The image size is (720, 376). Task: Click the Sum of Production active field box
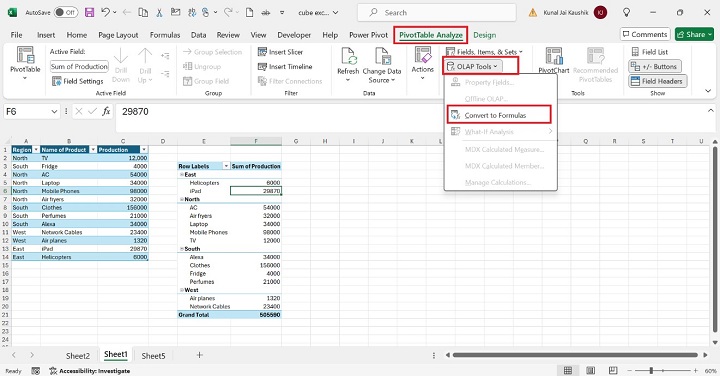[x=79, y=67]
